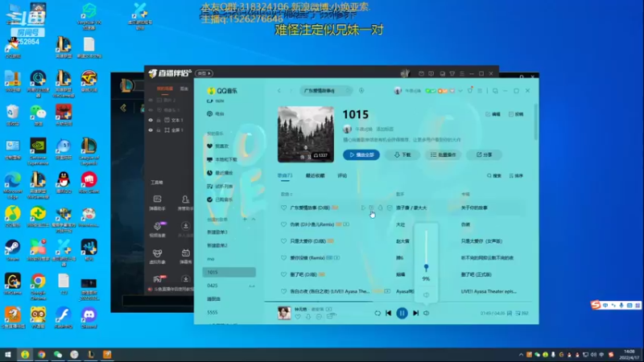Open the 1015 playlist cover image

click(306, 134)
